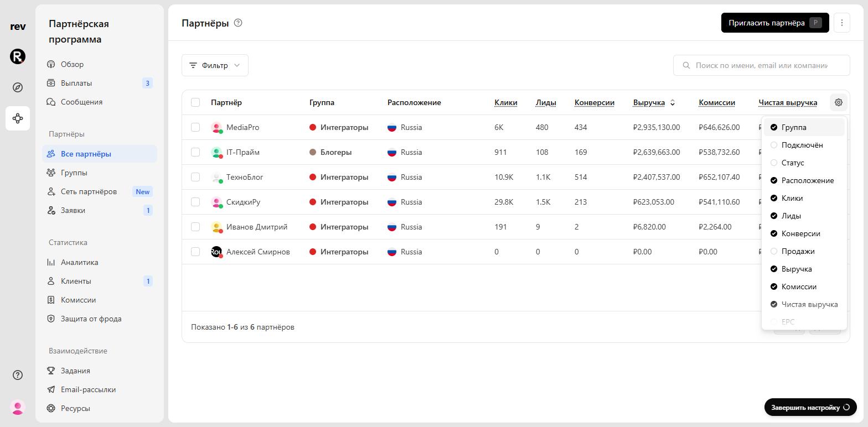Open the Фильтр dropdown
This screenshot has width=868, height=427.
(x=215, y=65)
